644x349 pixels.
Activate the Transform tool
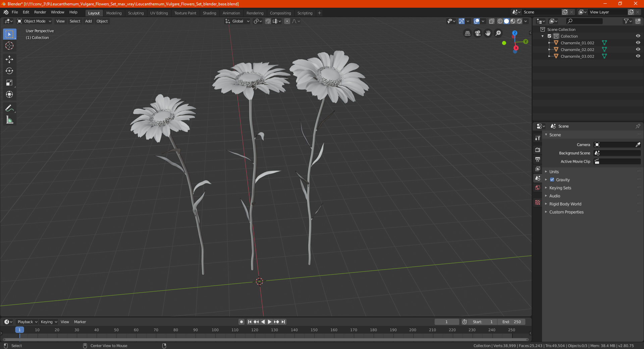9,95
